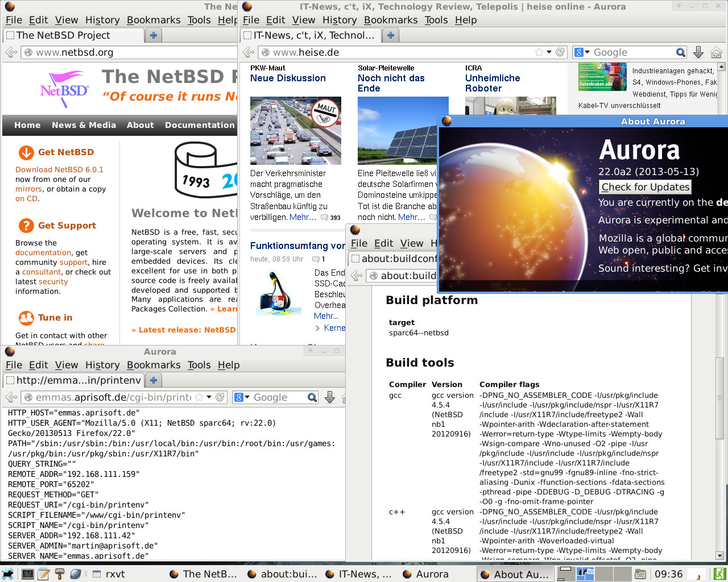Open new tab beside The NetBSD Project tab
The height and width of the screenshot is (582, 728).
click(153, 35)
